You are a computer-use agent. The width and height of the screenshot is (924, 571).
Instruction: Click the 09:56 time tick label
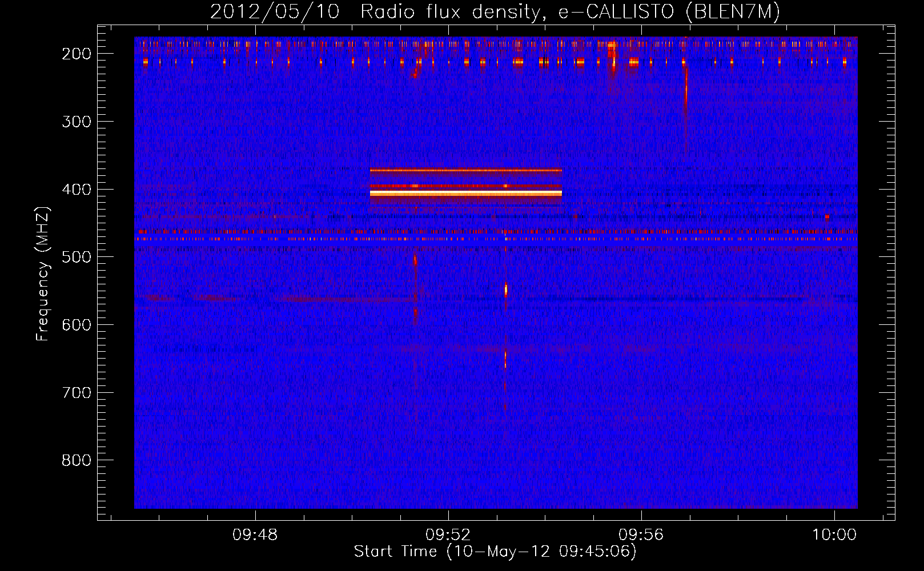[641, 535]
